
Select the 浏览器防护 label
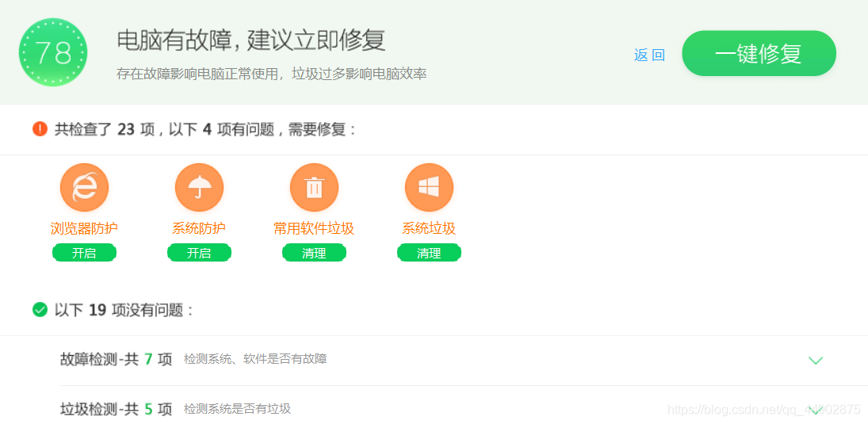pyautogui.click(x=84, y=228)
